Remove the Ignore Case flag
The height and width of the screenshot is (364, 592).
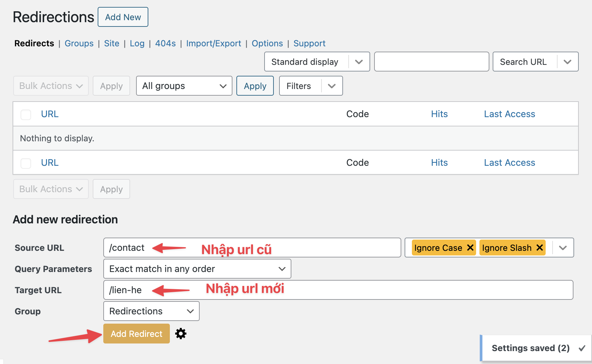click(470, 248)
